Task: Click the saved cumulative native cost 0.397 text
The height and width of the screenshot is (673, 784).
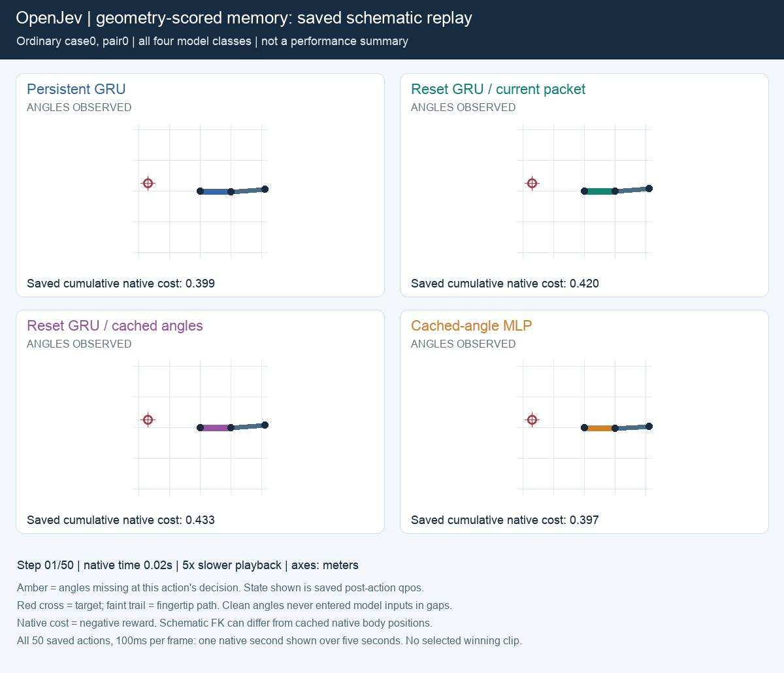Action: pos(505,520)
